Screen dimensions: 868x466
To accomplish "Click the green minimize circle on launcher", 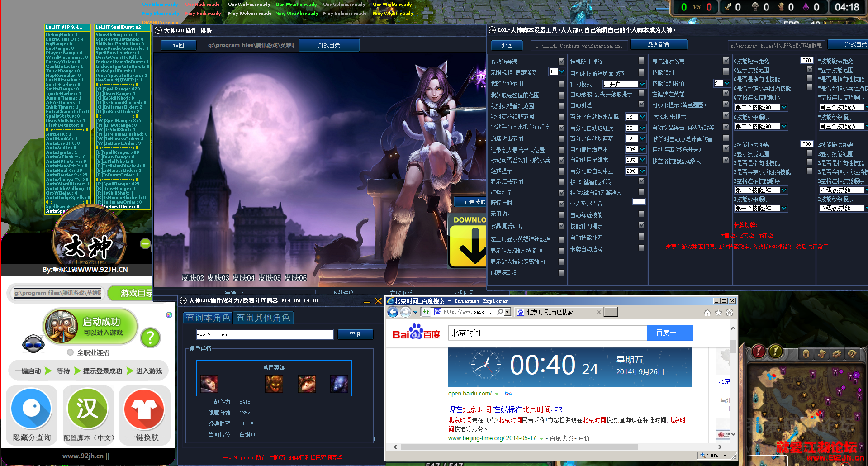I will pyautogui.click(x=145, y=244).
